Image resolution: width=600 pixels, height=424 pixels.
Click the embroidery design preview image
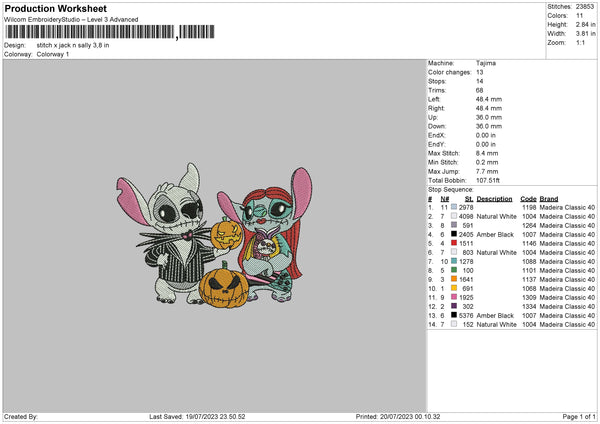(x=214, y=235)
